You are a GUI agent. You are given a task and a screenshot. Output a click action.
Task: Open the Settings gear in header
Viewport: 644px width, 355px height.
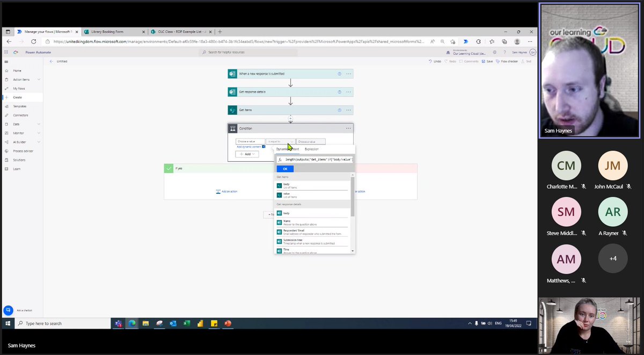click(x=494, y=52)
